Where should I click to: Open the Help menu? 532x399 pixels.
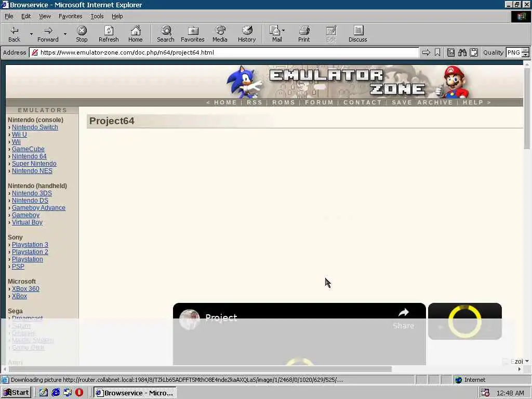[x=117, y=16]
